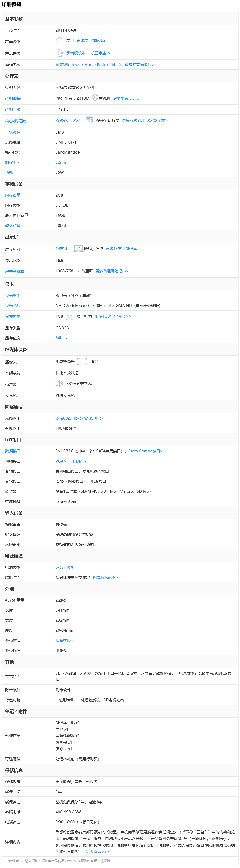Open 更多家用笔记本 link
Image resolution: width=240 pixels, height=868 pixels.
[91, 41]
